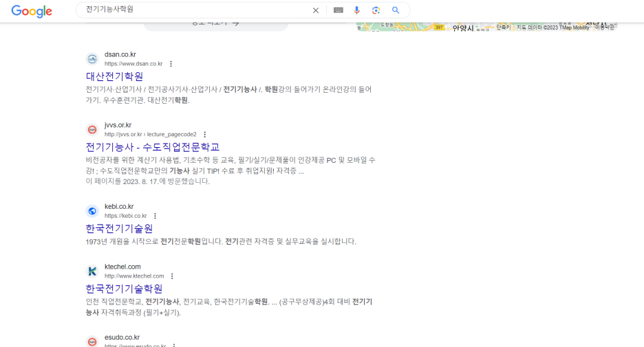Click the https://www.dsan.co.kr URL text
644x347 pixels.
[x=133, y=64]
